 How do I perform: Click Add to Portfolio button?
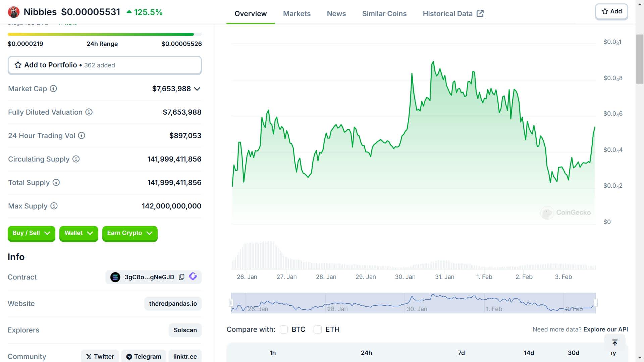tap(105, 65)
